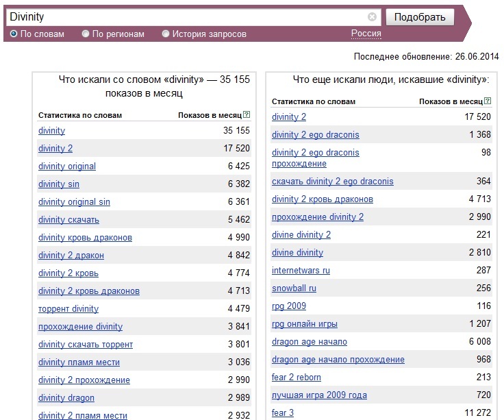
Task: Open help icon next to right 'Показов в месяц'
Action: 488,101
